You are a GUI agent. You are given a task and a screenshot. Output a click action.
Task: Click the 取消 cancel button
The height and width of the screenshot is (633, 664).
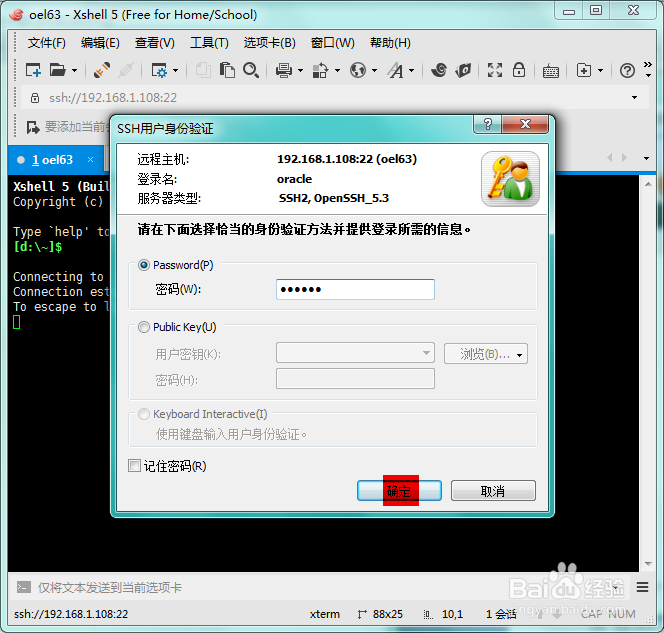[493, 491]
